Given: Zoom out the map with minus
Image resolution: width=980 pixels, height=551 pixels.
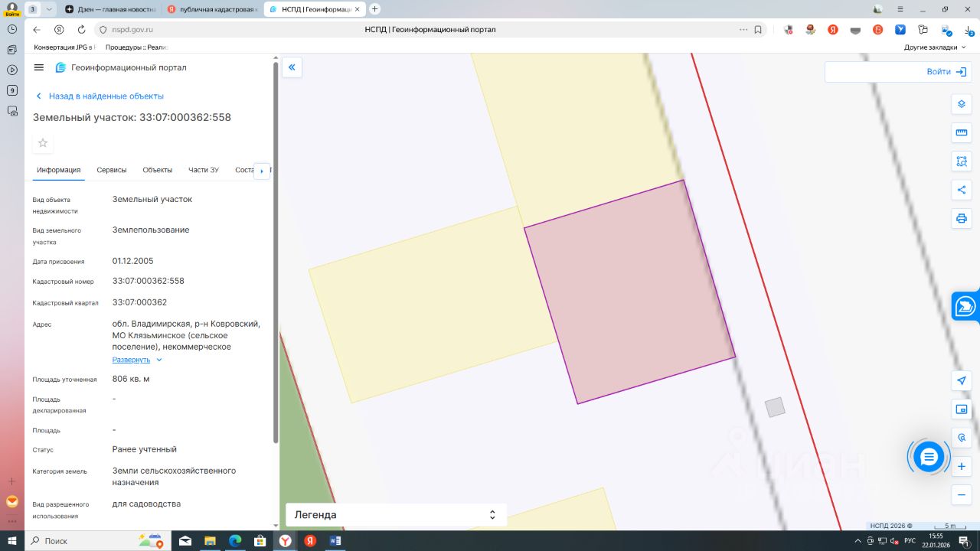Looking at the screenshot, I should (962, 495).
